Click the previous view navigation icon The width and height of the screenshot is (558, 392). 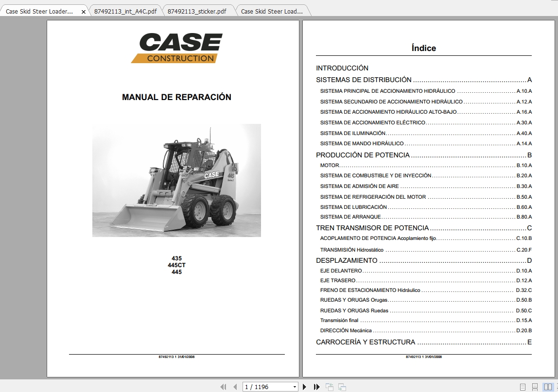click(330, 387)
